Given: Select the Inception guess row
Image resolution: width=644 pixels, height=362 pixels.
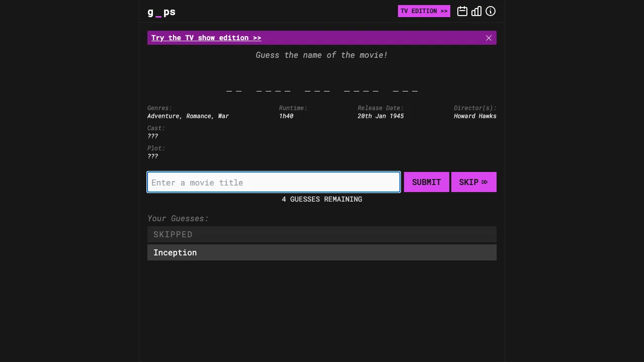Looking at the screenshot, I should click(x=322, y=252).
